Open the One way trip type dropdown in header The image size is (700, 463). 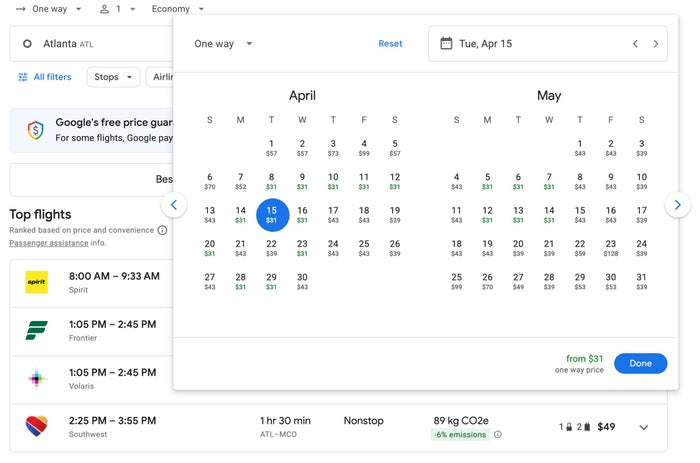(x=49, y=8)
